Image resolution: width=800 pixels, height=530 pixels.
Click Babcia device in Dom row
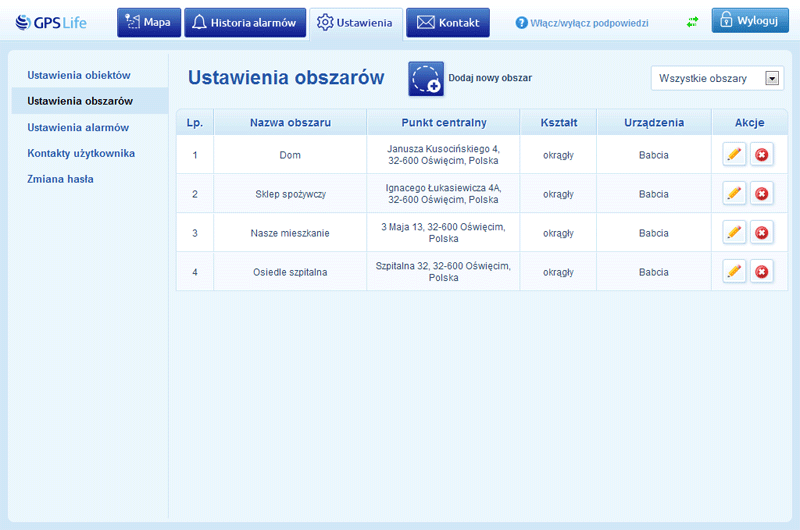[654, 155]
